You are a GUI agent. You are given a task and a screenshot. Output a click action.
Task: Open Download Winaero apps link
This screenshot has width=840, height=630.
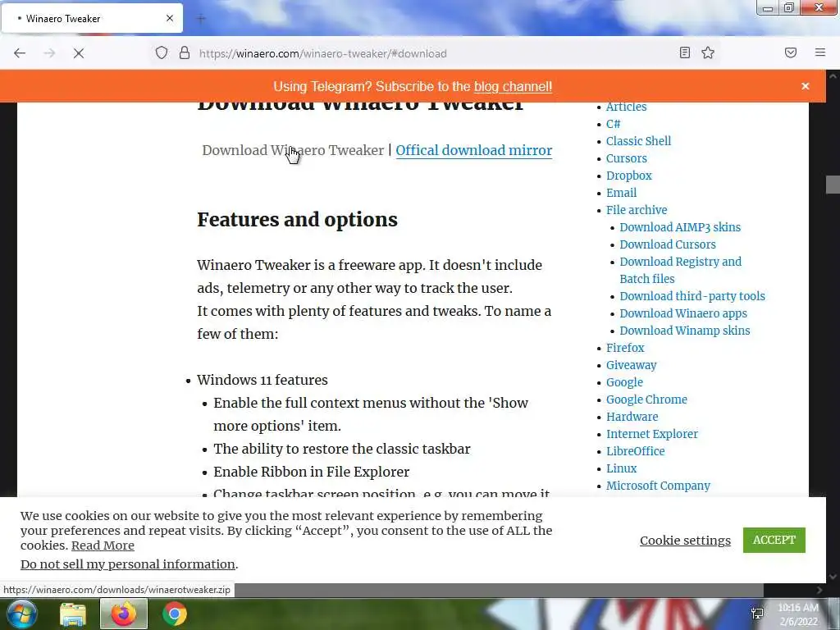pos(683,313)
